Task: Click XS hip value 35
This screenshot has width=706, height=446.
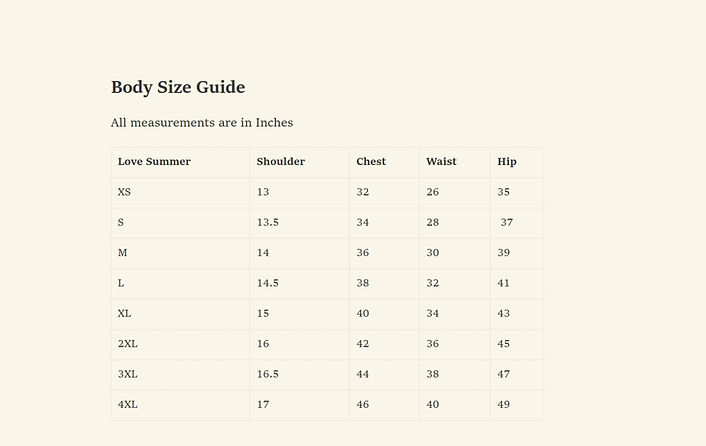Action: tap(504, 192)
